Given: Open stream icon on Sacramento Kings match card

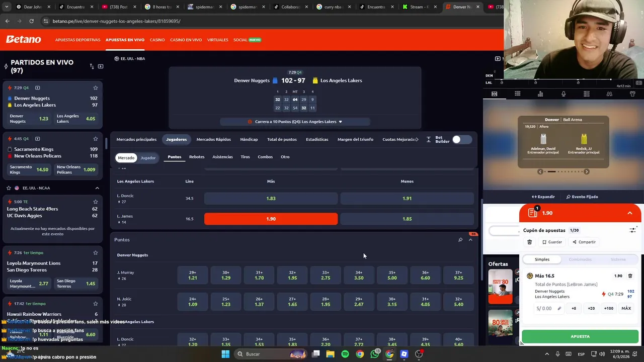Looking at the screenshot, I should pos(37,139).
